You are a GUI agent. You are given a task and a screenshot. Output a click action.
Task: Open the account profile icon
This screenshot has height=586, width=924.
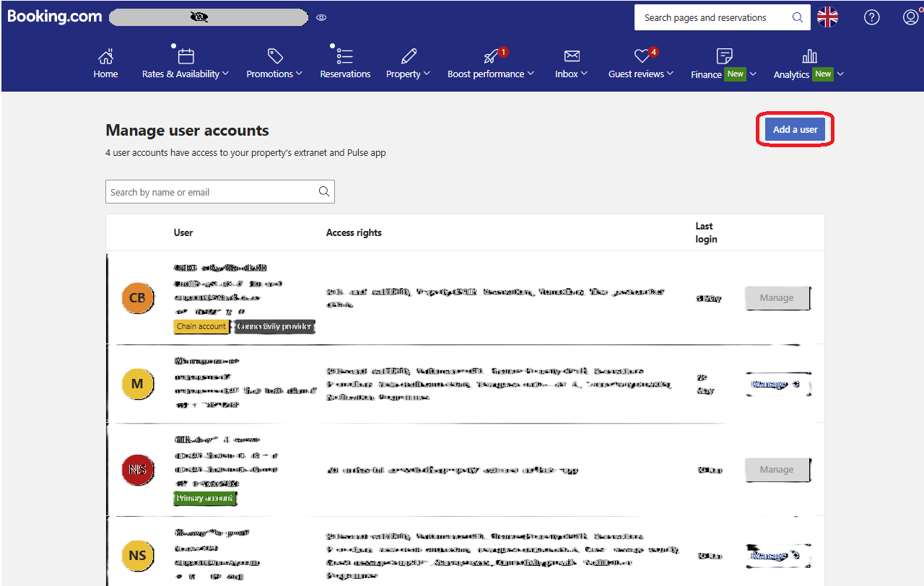pyautogui.click(x=910, y=17)
